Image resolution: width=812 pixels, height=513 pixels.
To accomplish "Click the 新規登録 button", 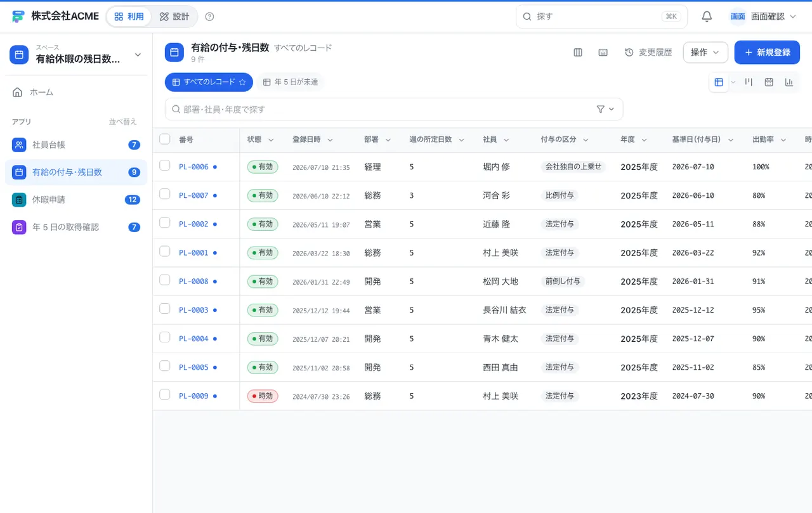I will (x=767, y=53).
